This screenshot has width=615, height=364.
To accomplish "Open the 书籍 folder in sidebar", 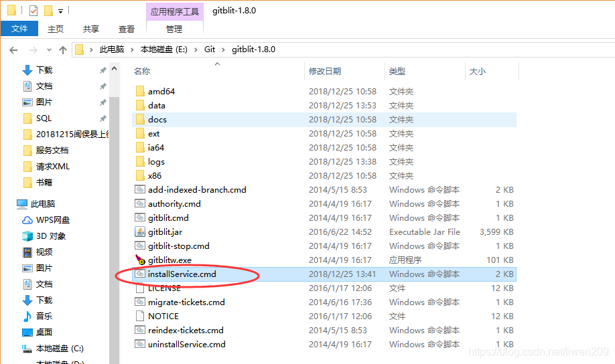I will (44, 183).
